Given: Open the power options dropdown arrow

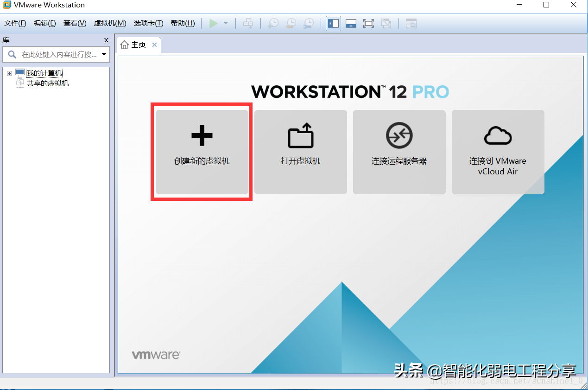Looking at the screenshot, I should (x=226, y=23).
